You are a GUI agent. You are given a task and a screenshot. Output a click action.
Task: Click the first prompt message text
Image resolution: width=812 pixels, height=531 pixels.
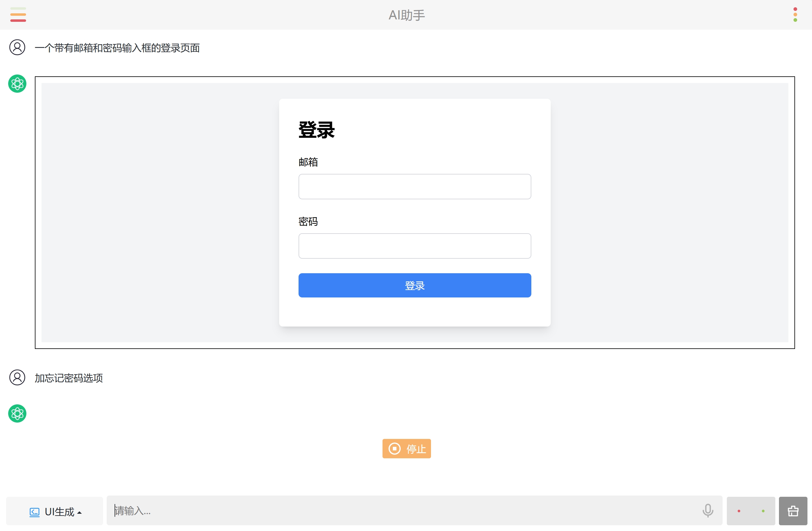tap(117, 48)
